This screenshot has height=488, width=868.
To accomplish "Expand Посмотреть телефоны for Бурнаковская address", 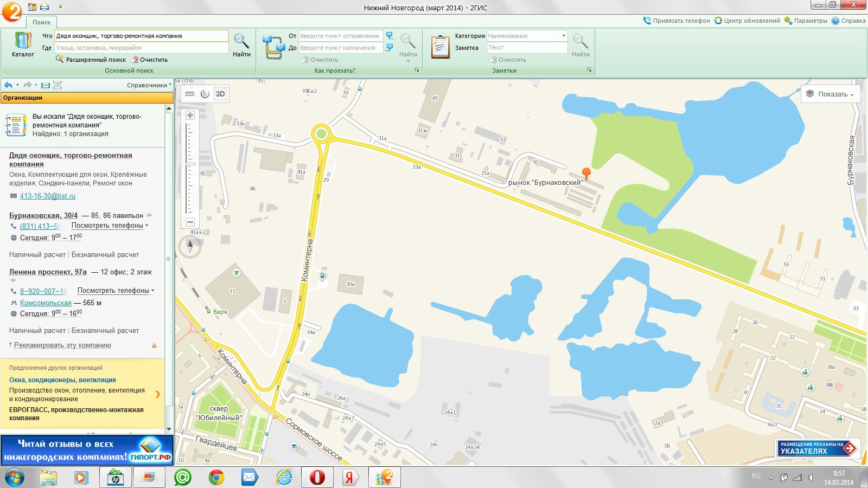I will (x=110, y=226).
